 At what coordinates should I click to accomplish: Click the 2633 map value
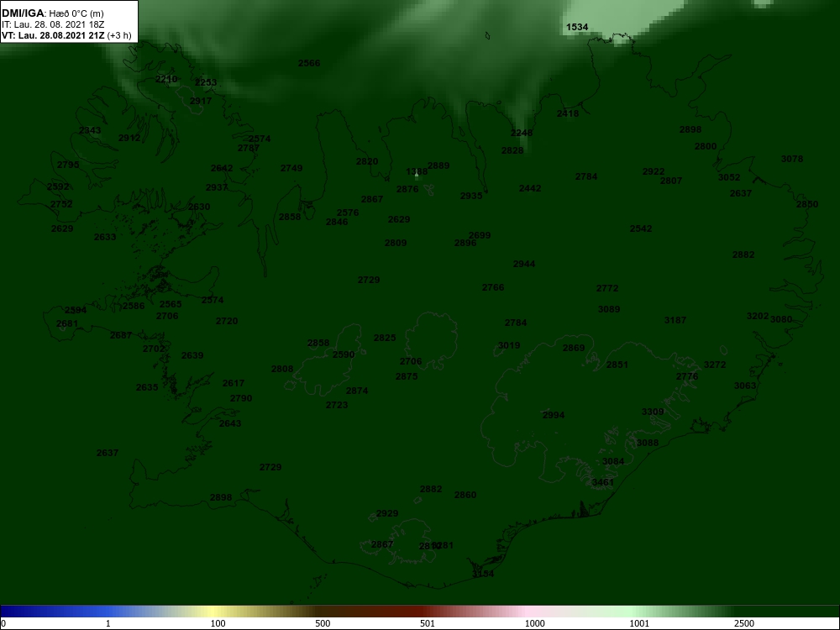pos(105,237)
